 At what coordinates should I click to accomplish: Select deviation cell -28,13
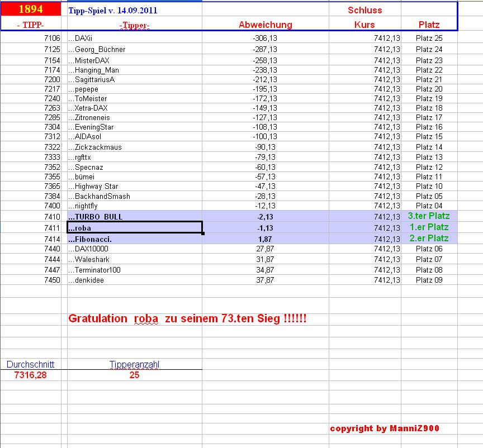(x=265, y=197)
